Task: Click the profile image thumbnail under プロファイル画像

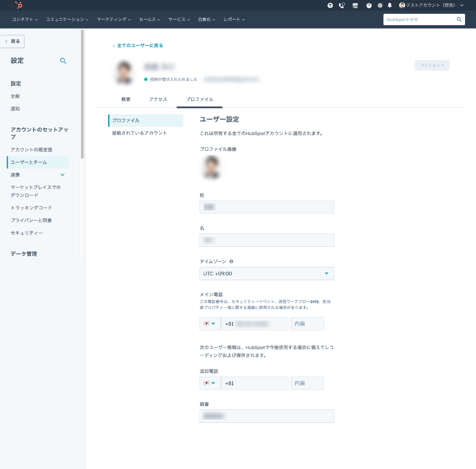Action: [212, 167]
